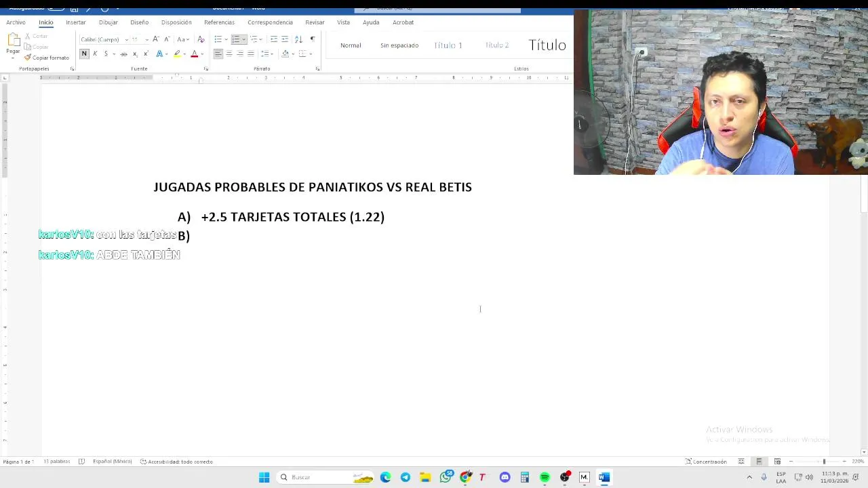Click the Copiar formato painter
868x488 pixels.
coord(46,58)
